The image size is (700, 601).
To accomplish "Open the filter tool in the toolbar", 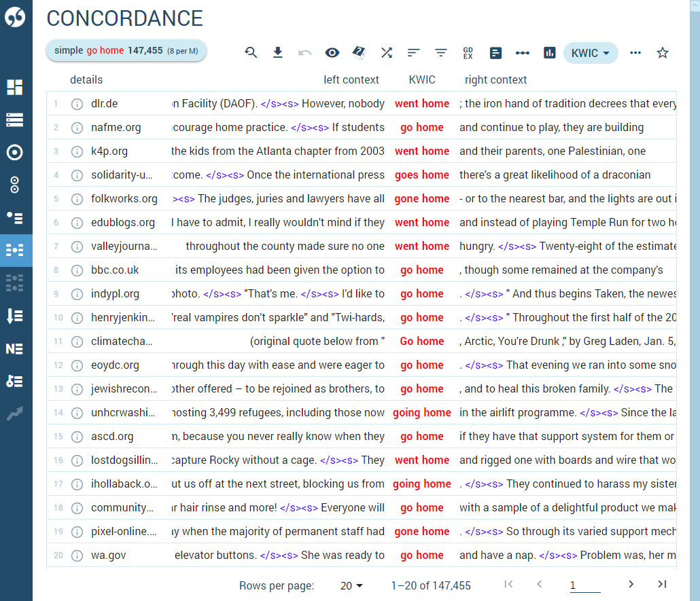I will (441, 52).
